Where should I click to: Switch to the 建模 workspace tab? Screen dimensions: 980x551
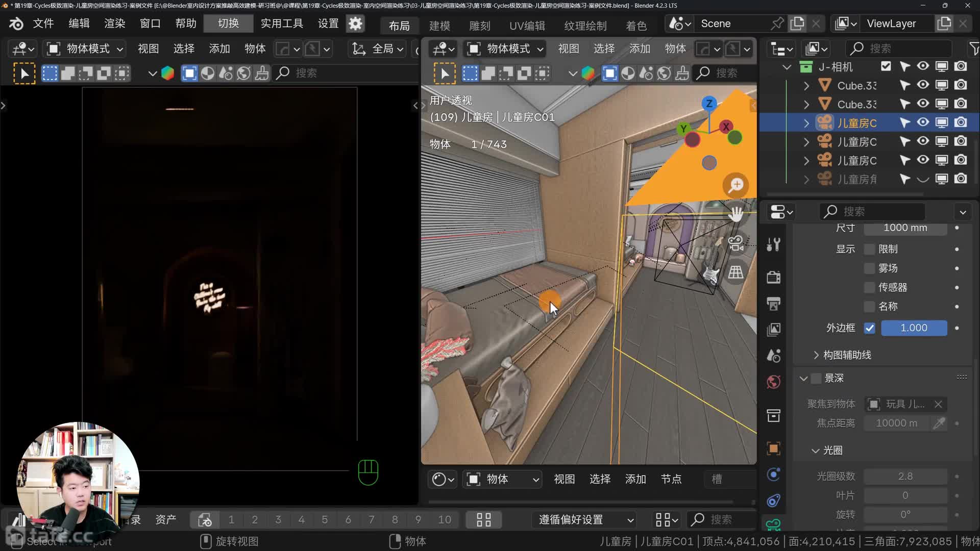pos(439,26)
